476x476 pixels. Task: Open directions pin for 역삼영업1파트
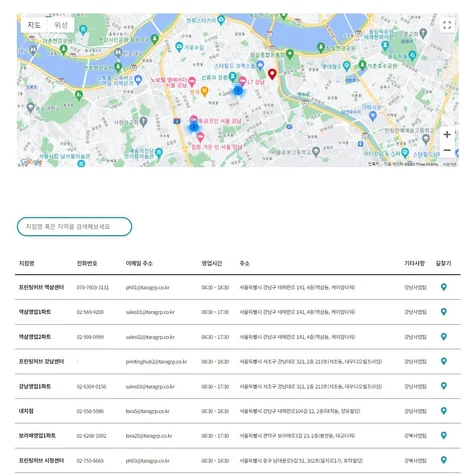(x=443, y=312)
